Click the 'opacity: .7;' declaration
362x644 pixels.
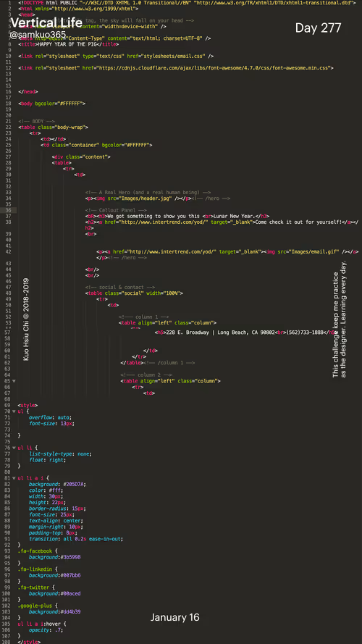pos(46,630)
